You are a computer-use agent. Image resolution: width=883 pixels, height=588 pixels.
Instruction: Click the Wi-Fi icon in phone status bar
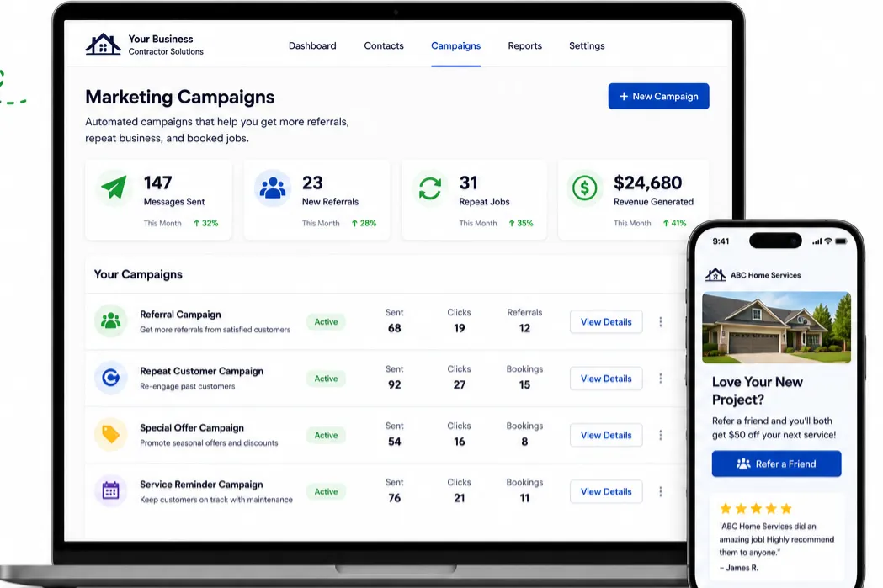827,241
